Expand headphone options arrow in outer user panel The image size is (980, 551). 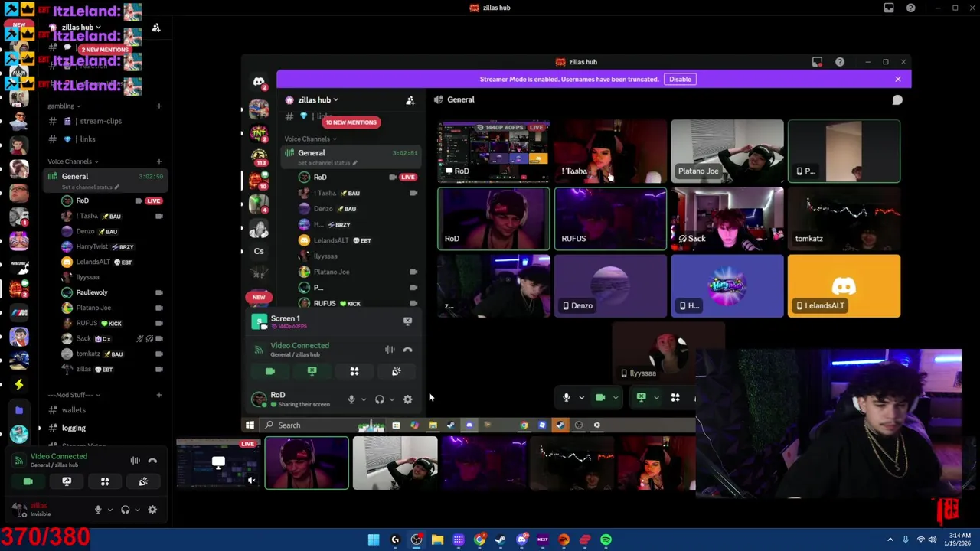point(137,510)
